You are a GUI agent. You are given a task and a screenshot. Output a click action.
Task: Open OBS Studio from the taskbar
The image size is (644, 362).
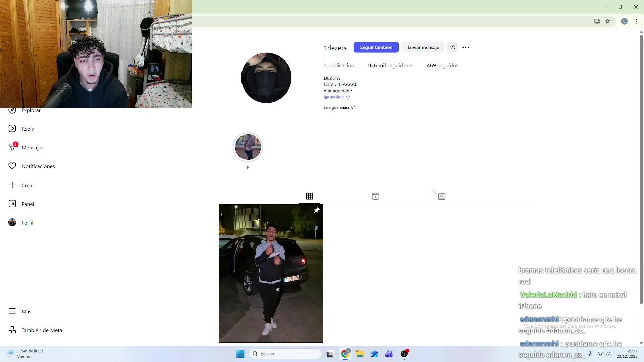[x=404, y=354]
